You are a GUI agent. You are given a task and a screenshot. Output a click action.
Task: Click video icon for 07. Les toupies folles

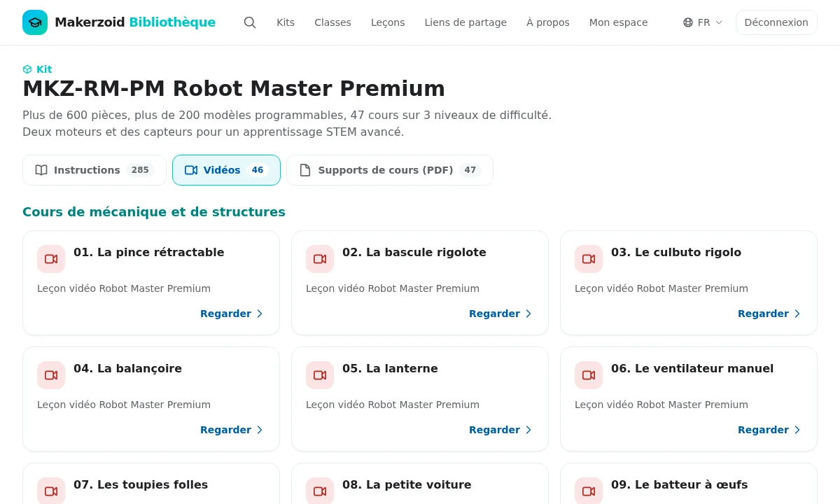click(x=51, y=491)
